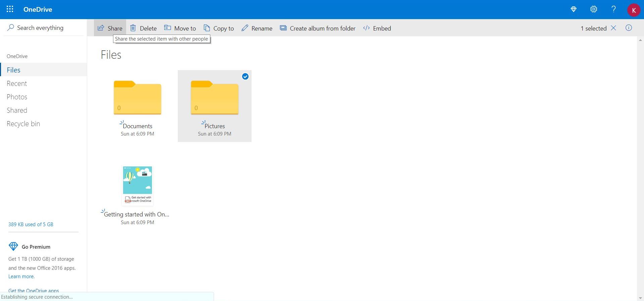Click the OneDrive label above the sidebar

(17, 56)
